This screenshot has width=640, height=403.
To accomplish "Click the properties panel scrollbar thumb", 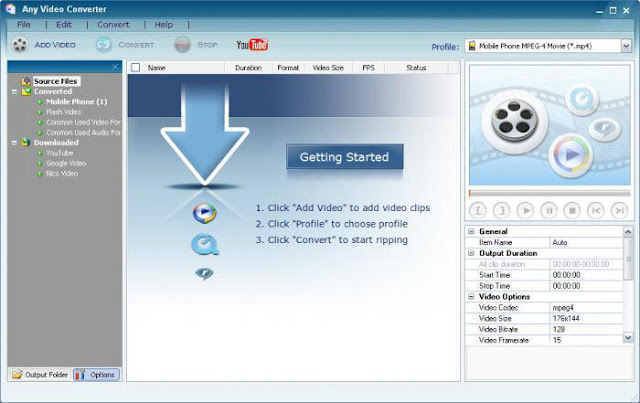I will click(628, 259).
